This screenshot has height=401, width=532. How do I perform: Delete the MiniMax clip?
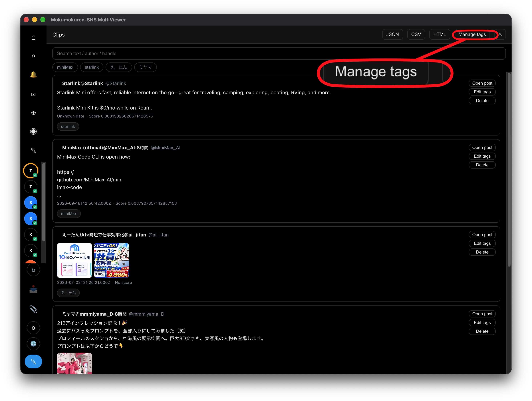[x=482, y=165]
